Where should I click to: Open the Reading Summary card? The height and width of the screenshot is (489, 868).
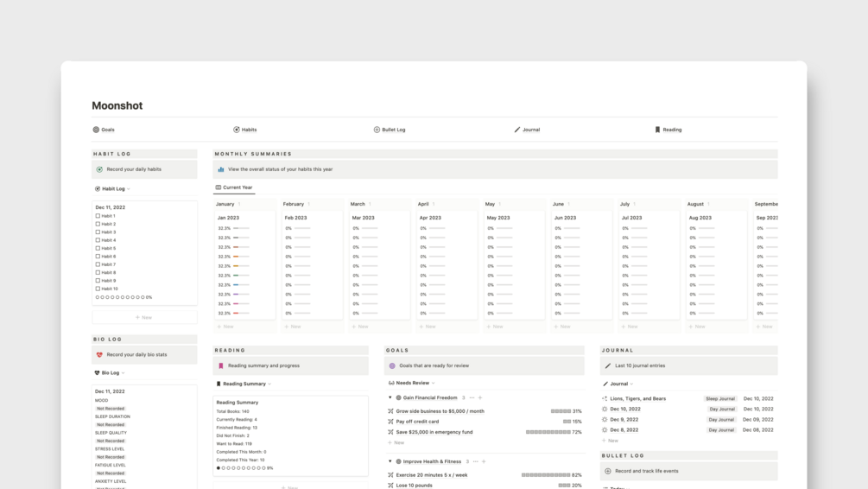point(290,435)
